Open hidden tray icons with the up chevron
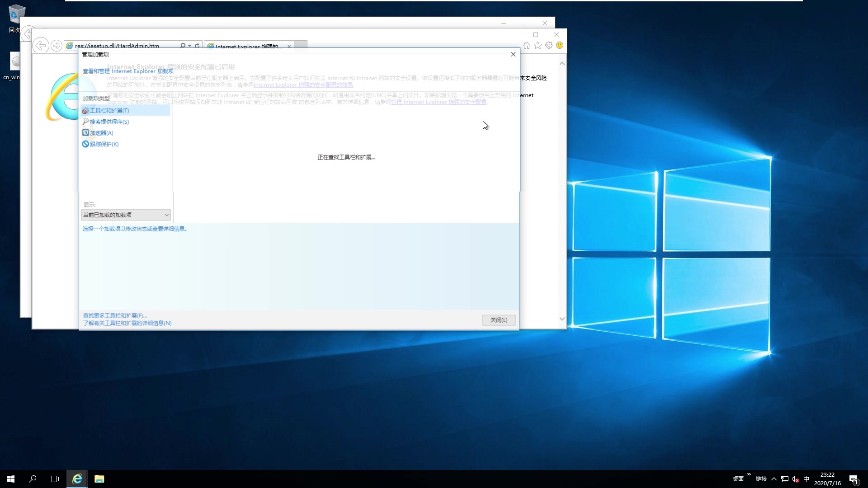This screenshot has width=868, height=488. (774, 479)
